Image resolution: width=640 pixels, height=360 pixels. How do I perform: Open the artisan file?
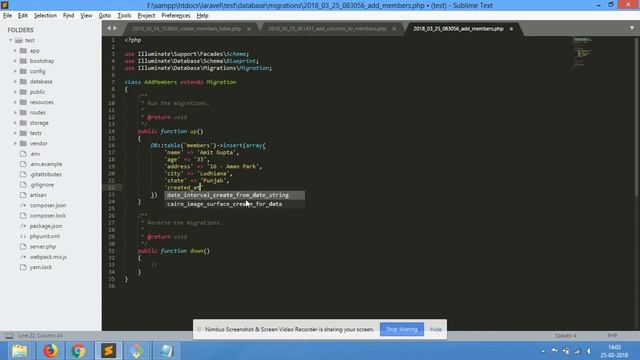click(38, 195)
